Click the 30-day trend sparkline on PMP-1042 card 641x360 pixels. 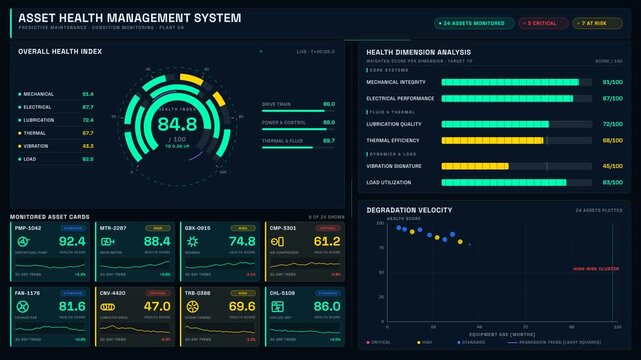[50, 264]
